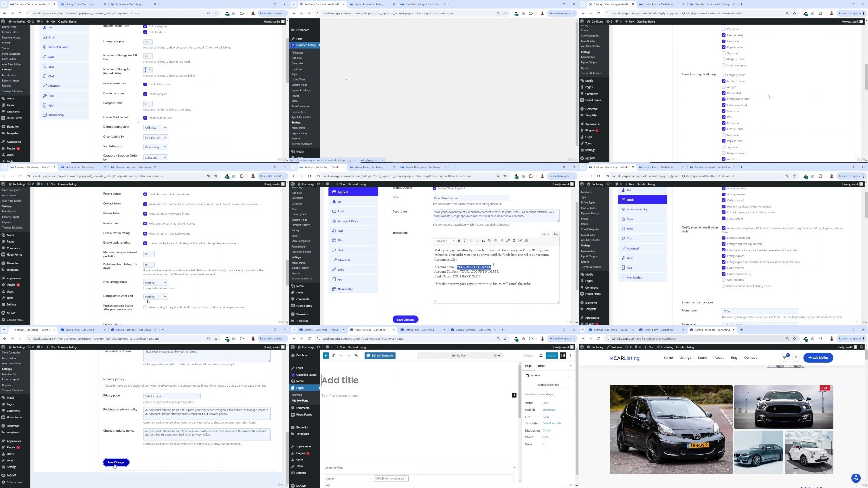The width and height of the screenshot is (868, 488).
Task: Select the Tools pencil in the page editor toolbar
Action: pos(333,355)
